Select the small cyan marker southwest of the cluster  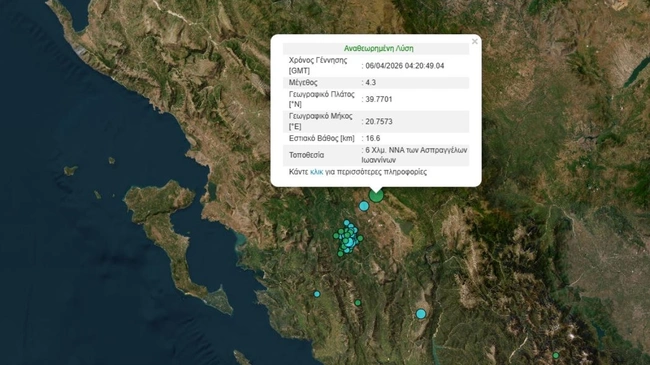pyautogui.click(x=317, y=294)
